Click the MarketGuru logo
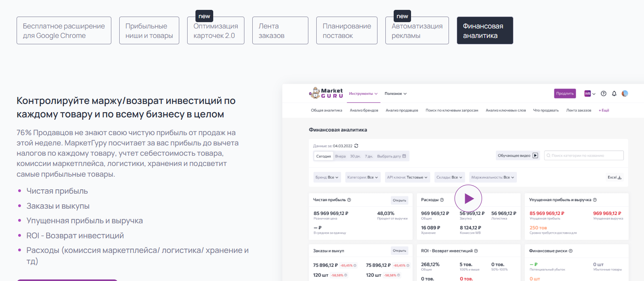Viewport: 644px width, 281px height. 326,93
